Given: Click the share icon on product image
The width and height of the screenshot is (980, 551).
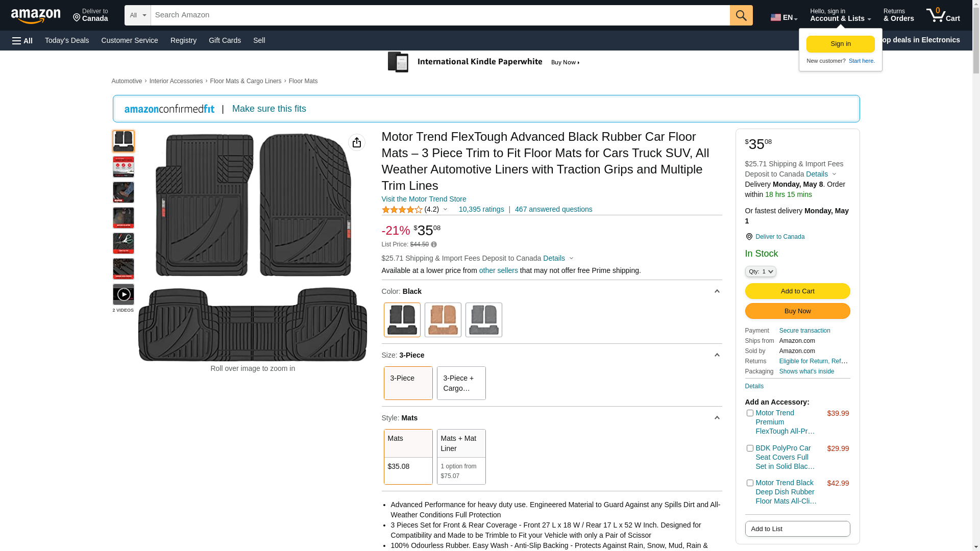Looking at the screenshot, I should [x=356, y=142].
